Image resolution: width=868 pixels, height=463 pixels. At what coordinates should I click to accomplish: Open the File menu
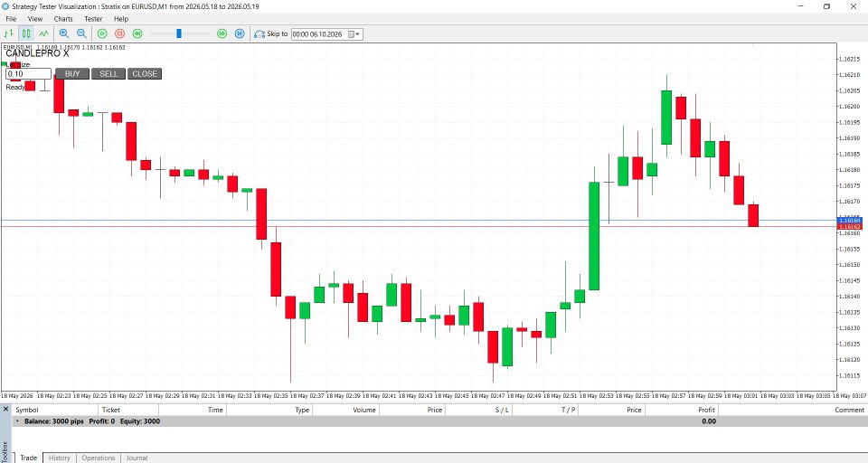click(11, 19)
